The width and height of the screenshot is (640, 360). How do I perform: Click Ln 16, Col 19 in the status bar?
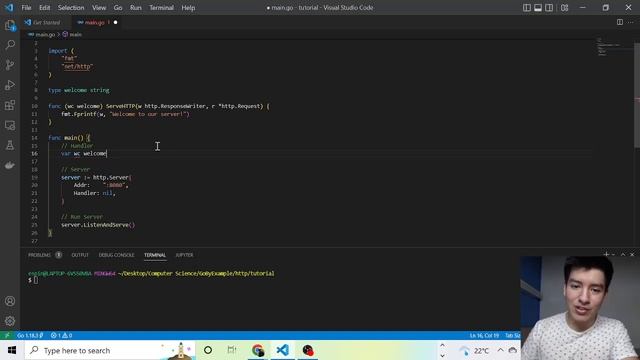click(484, 335)
